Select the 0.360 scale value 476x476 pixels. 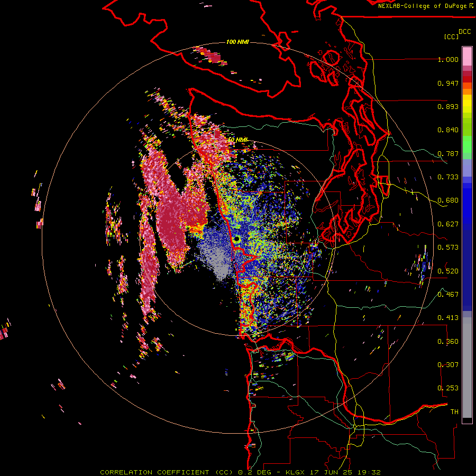448,341
